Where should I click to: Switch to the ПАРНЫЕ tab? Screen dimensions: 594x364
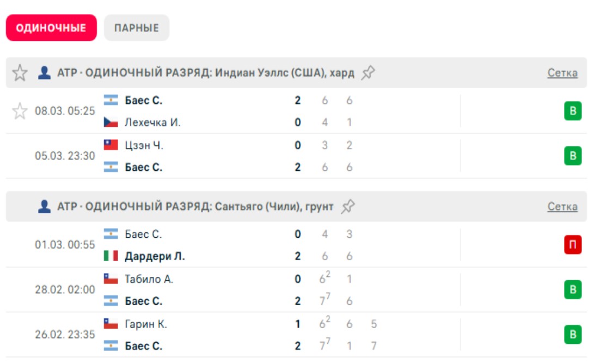coord(137,28)
